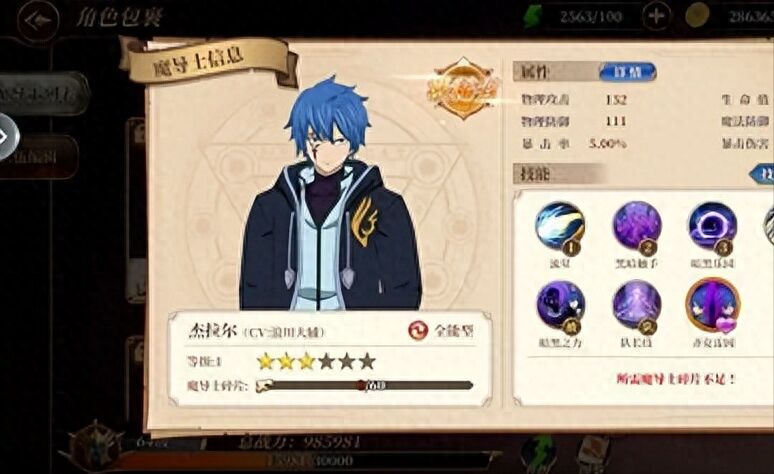
Task: Tap the golden rank badge emblem
Action: pyautogui.click(x=463, y=89)
